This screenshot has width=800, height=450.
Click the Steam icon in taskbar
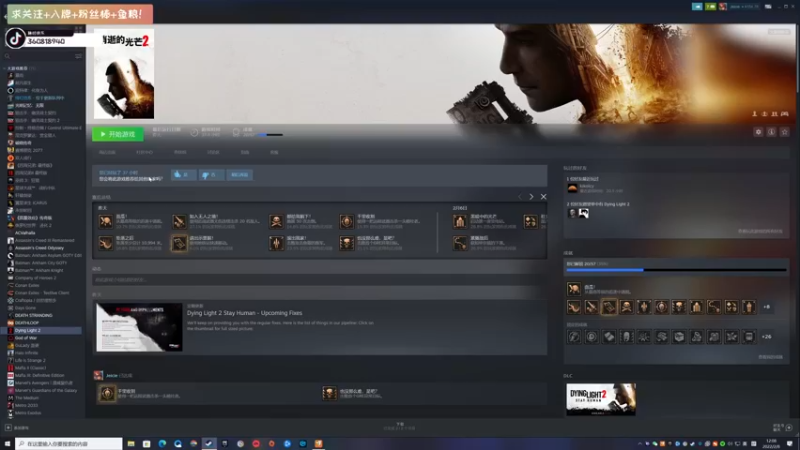(x=209, y=444)
